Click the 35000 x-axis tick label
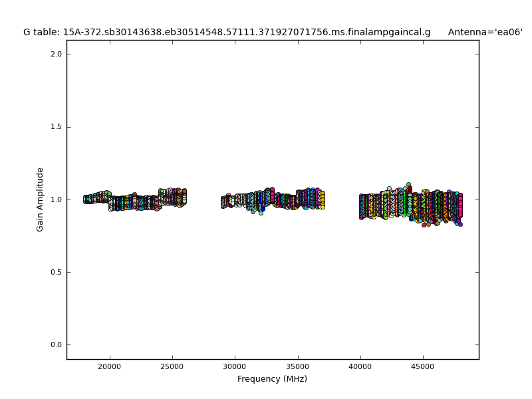This screenshot has width=532, height=399. (297, 366)
